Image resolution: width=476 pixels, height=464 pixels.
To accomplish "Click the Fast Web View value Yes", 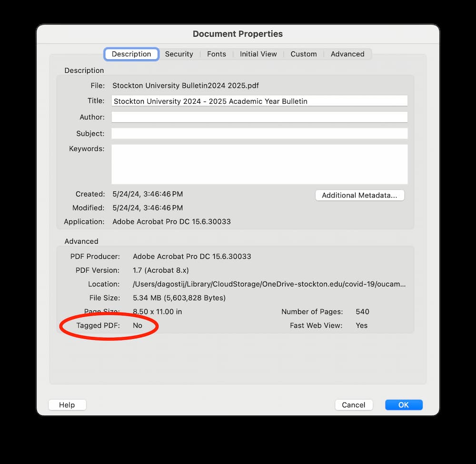I will click(x=362, y=326).
